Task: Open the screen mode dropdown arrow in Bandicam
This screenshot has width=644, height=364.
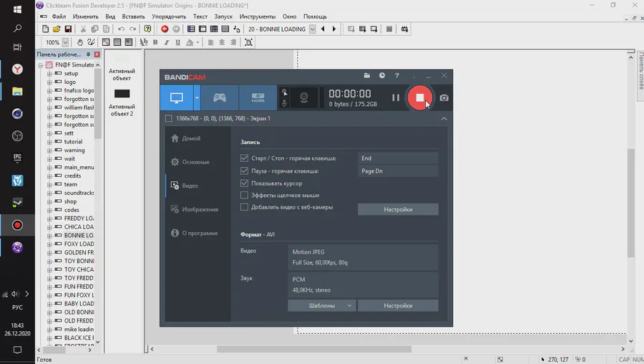Action: tap(197, 97)
